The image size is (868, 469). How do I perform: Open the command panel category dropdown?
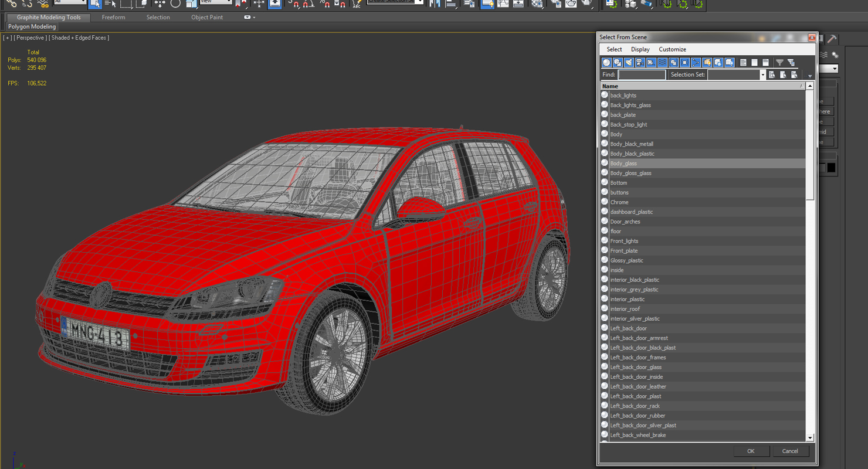(835, 69)
